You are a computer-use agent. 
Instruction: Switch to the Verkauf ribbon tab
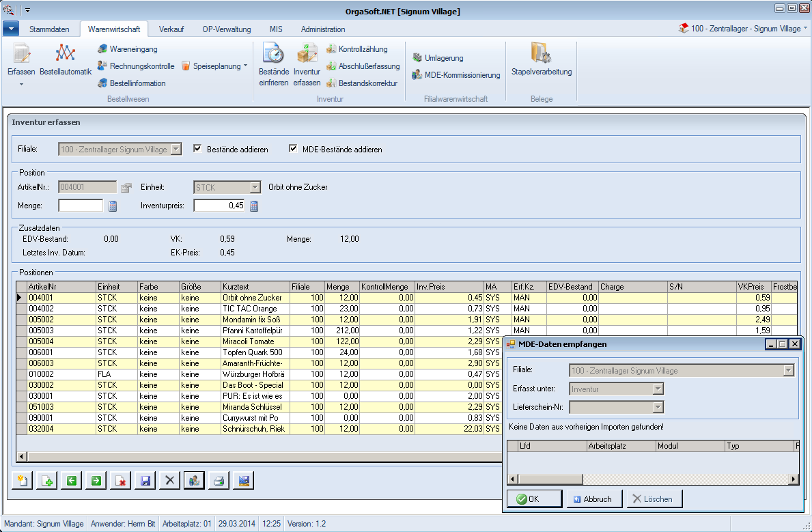click(x=171, y=29)
